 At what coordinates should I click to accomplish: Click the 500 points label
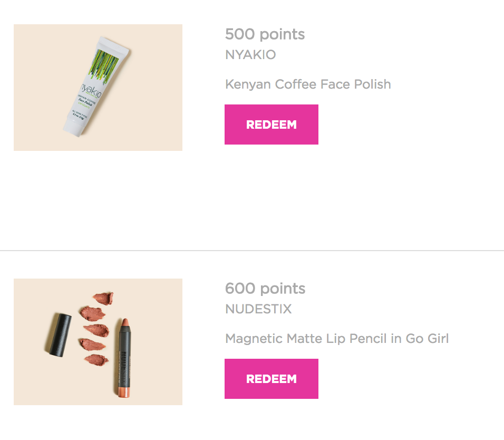tap(265, 34)
